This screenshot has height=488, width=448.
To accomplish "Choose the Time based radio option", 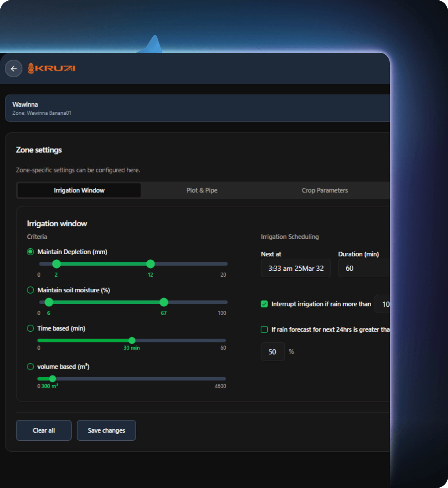I will pyautogui.click(x=30, y=328).
